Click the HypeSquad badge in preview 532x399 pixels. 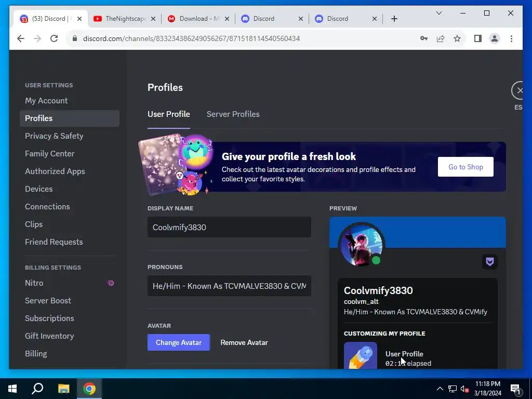489,262
